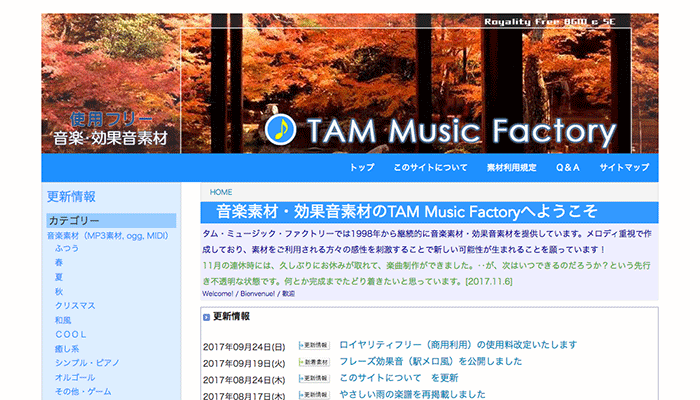Open ロイヤリティフリー使用料改定 news link
This screenshot has height=400, width=700.
pyautogui.click(x=458, y=345)
